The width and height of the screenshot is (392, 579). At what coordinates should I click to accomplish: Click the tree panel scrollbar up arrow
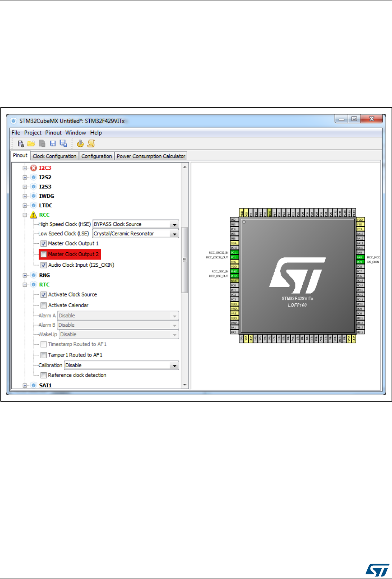pos(185,167)
